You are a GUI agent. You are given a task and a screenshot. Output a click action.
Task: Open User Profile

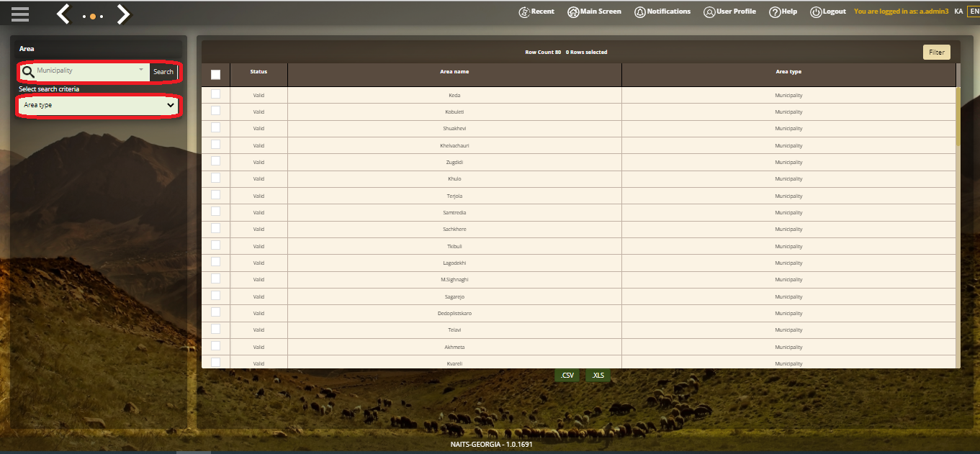click(x=730, y=12)
